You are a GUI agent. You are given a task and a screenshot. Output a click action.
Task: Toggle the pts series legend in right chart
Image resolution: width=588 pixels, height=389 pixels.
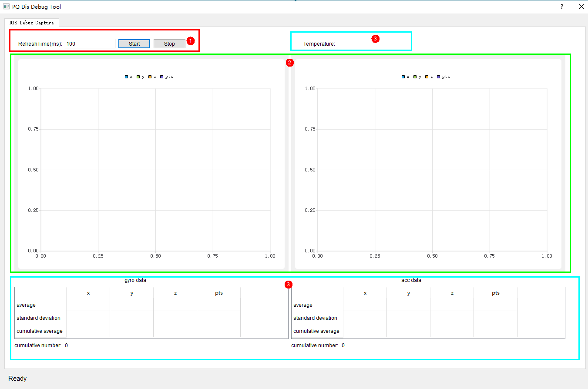click(444, 77)
